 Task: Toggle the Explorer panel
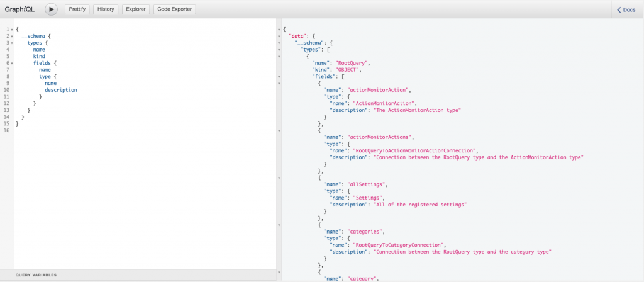tap(135, 9)
